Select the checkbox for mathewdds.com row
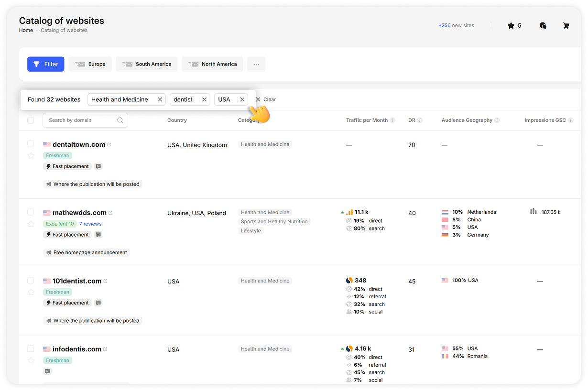The height and width of the screenshot is (391, 588). pyautogui.click(x=31, y=212)
